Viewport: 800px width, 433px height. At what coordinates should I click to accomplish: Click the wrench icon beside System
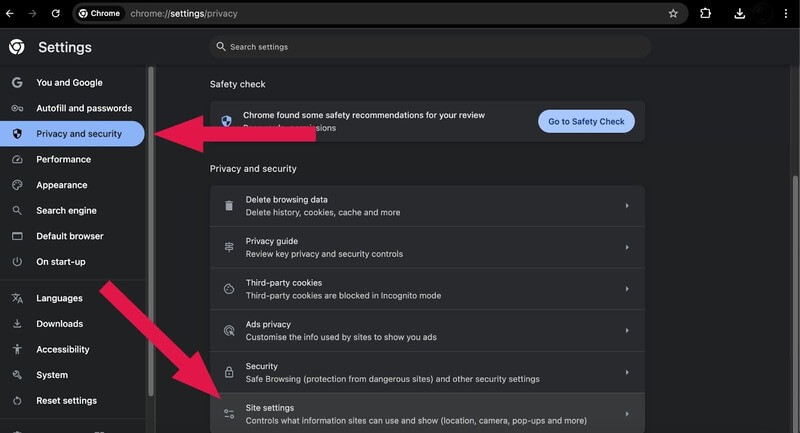17,374
